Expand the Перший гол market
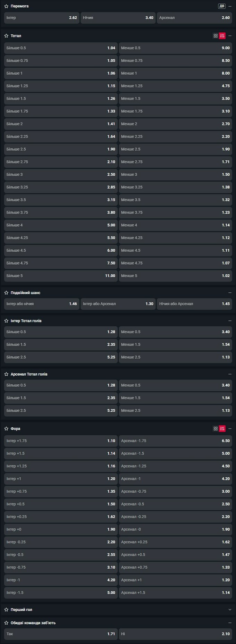This screenshot has width=236, height=644. [x=230, y=610]
